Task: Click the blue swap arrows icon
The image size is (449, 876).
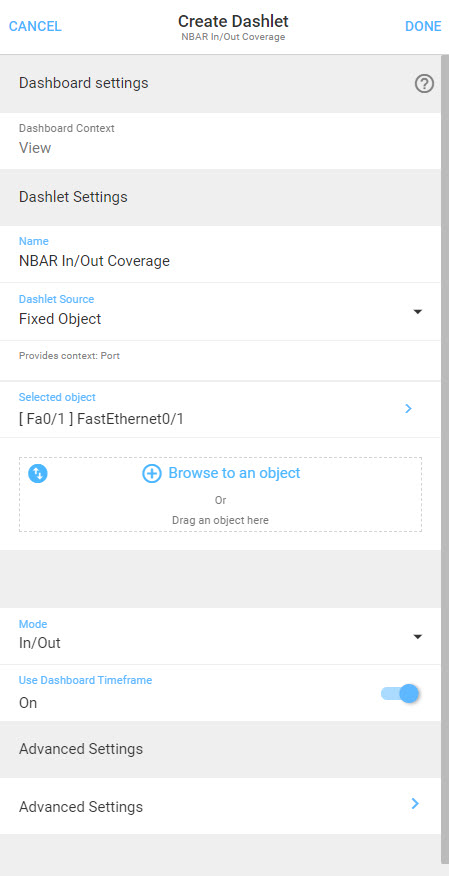Action: 38,474
